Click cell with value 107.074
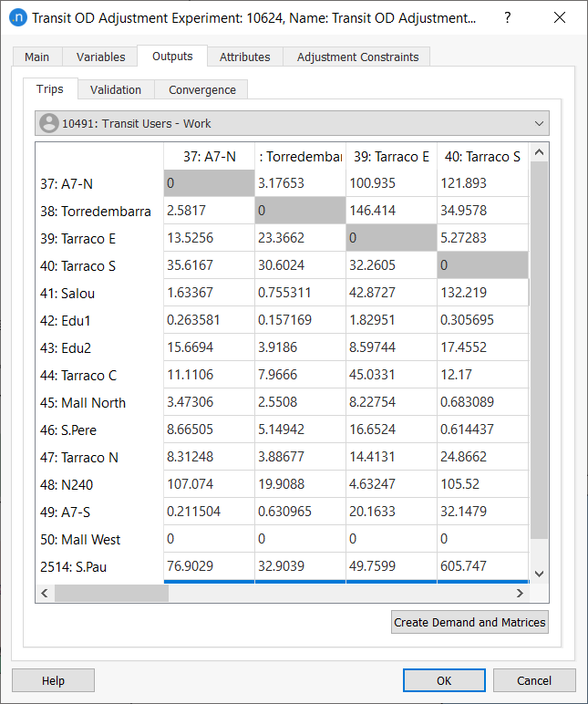 [x=209, y=484]
